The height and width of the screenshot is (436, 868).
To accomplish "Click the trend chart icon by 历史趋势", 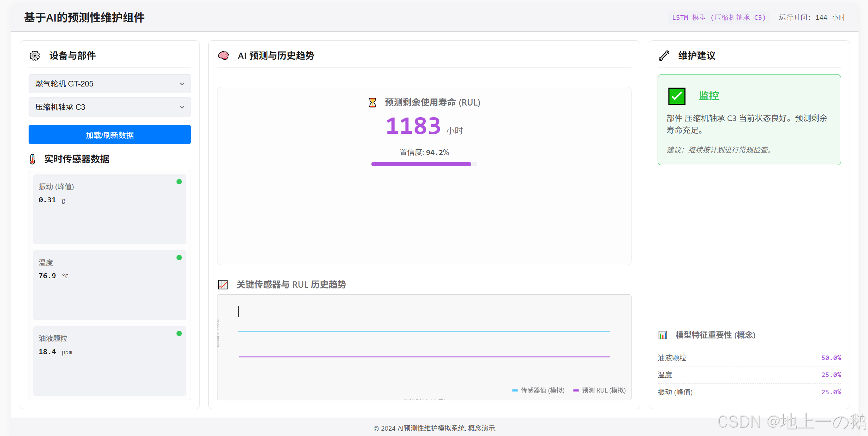I will [x=223, y=285].
